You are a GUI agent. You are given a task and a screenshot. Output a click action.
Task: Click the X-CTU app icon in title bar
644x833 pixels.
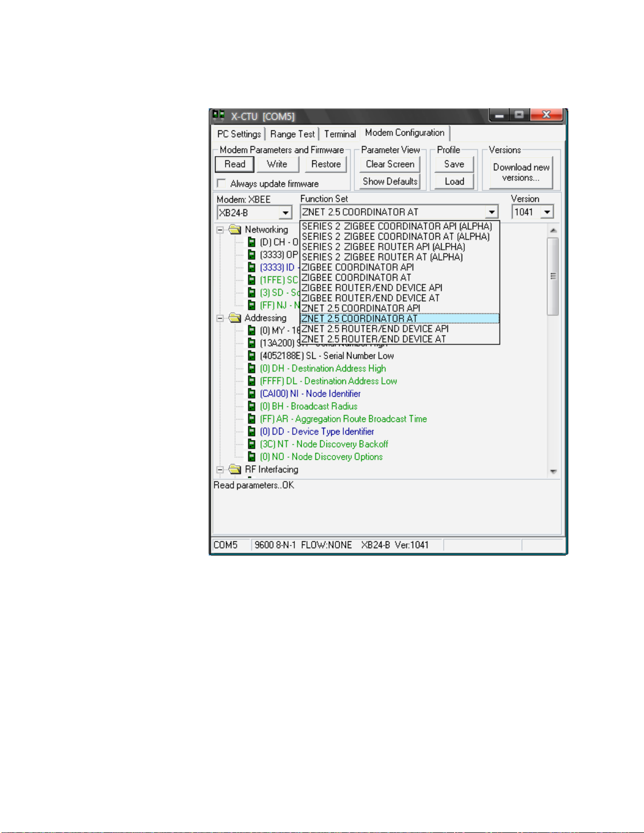(219, 116)
